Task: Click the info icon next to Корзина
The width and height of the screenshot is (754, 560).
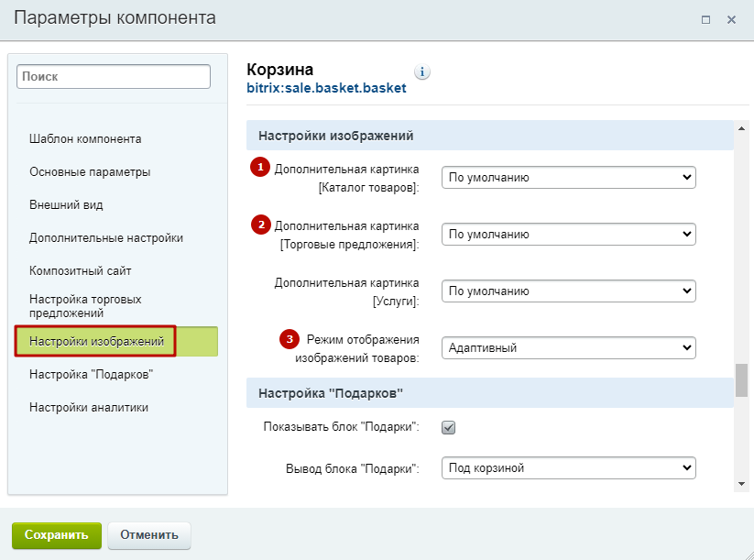Action: click(x=422, y=72)
